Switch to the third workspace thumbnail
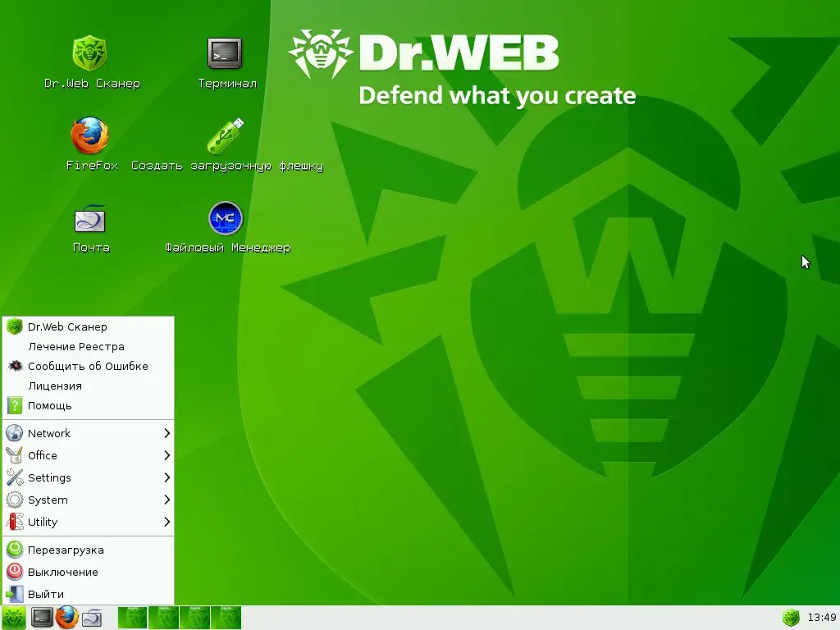Screen dimensions: 840x630 [x=194, y=617]
